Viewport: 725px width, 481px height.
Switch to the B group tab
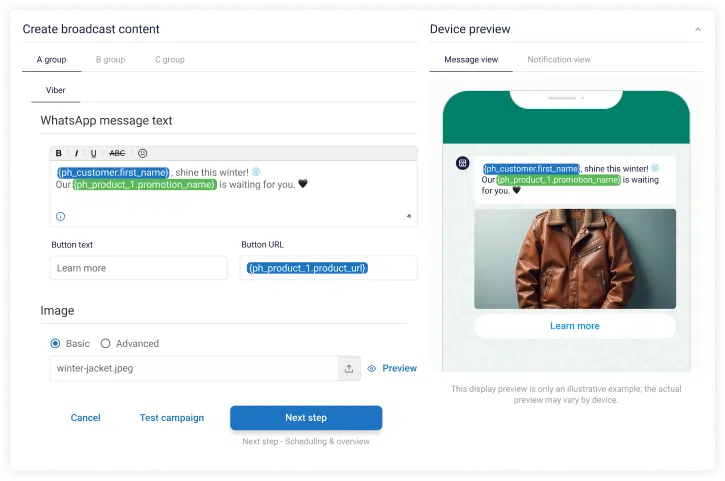110,60
